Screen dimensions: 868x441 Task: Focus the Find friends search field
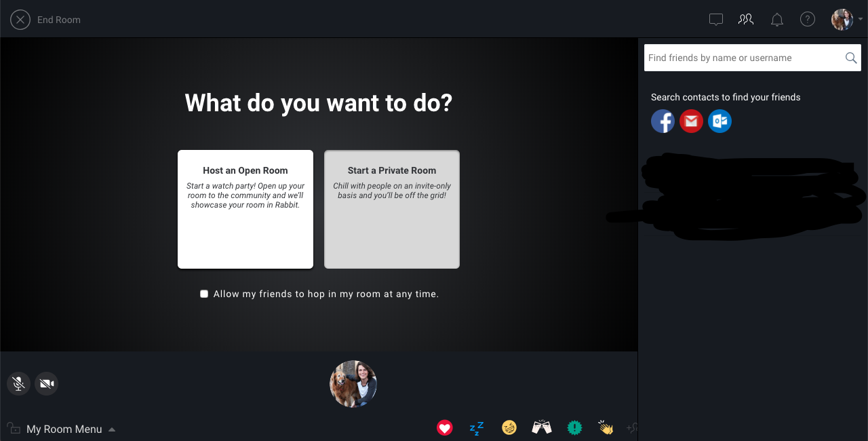coord(743,58)
